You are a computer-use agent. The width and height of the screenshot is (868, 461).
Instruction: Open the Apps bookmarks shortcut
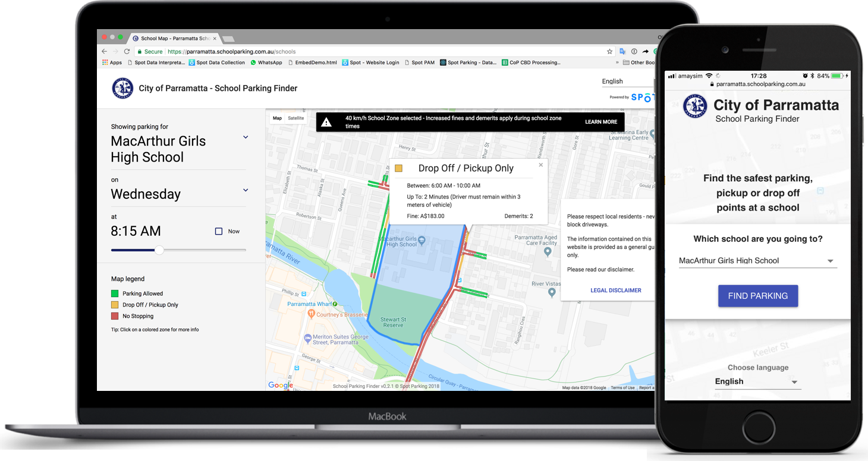tap(112, 62)
